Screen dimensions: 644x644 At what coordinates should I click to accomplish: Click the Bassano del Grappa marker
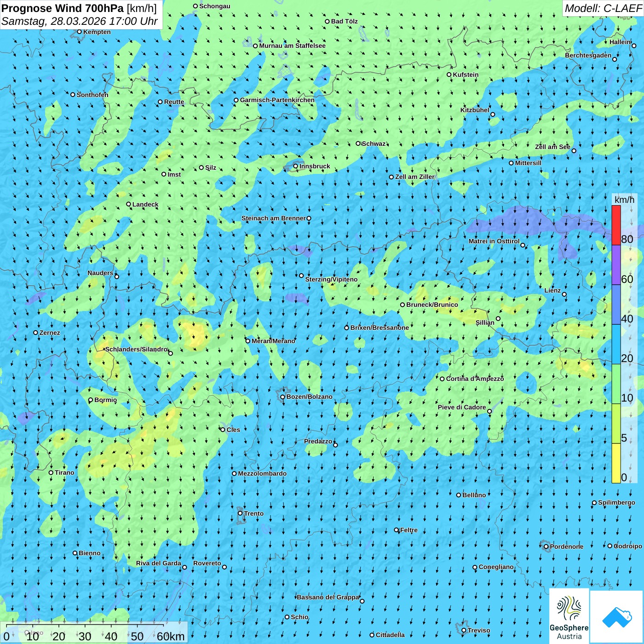click(362, 601)
